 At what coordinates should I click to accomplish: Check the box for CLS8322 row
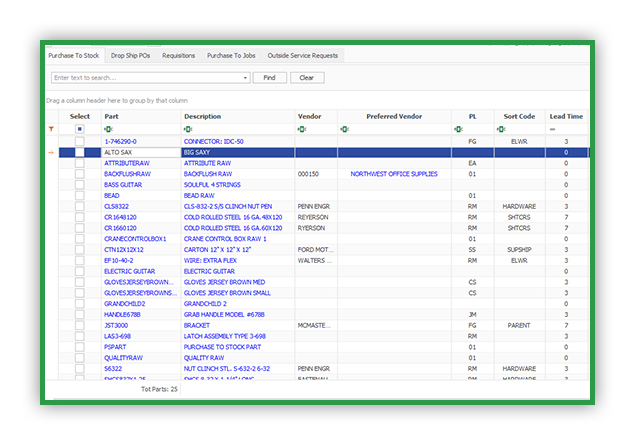click(x=80, y=206)
